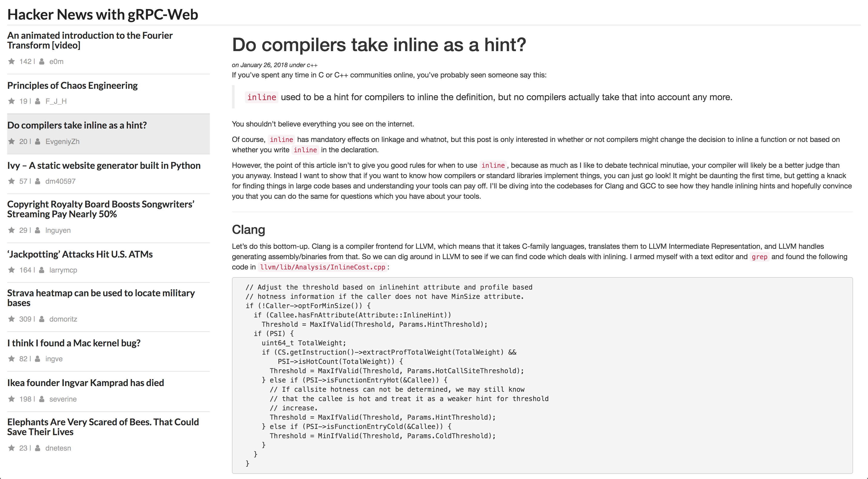Open 'An animated introduction to the Fourier Transform' story
Screen dimensions: 868x479
coord(90,40)
